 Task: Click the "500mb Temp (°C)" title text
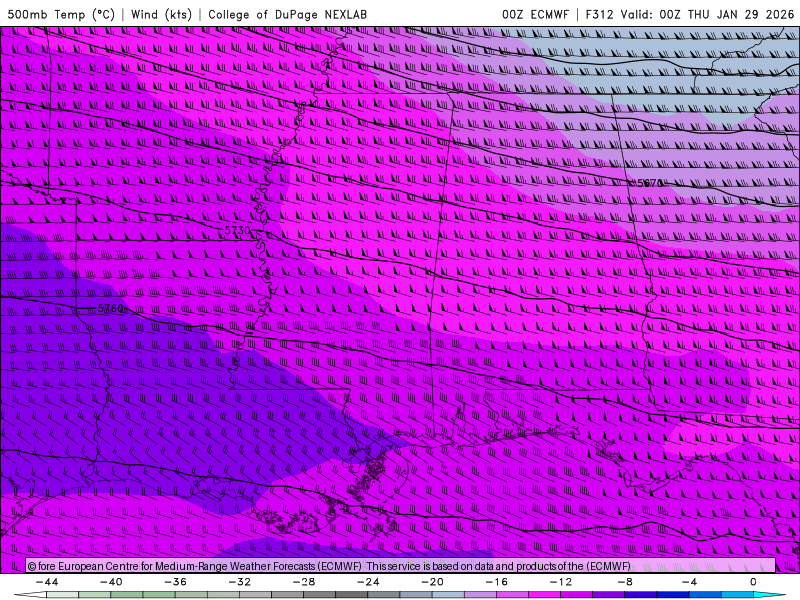pyautogui.click(x=61, y=14)
